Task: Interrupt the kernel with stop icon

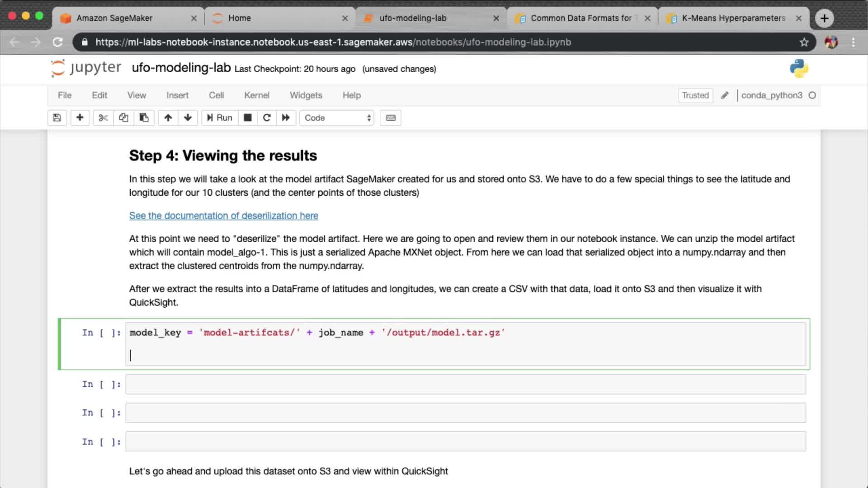Action: tap(247, 118)
